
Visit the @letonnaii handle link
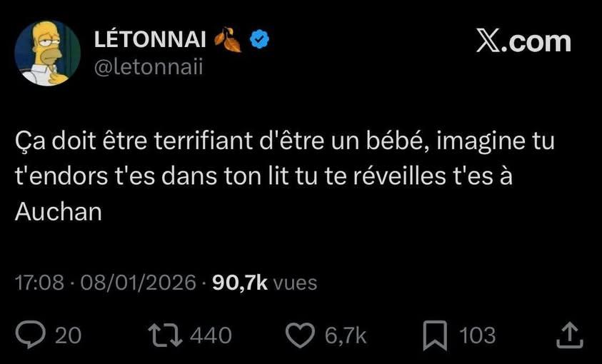coord(149,67)
